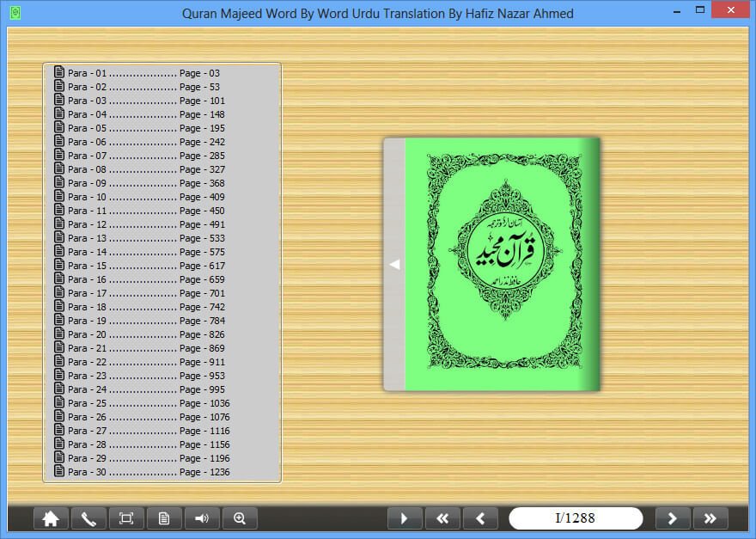This screenshot has height=539, width=756.
Task: Open Para - 07 Page - 285 entry
Action: (x=139, y=156)
